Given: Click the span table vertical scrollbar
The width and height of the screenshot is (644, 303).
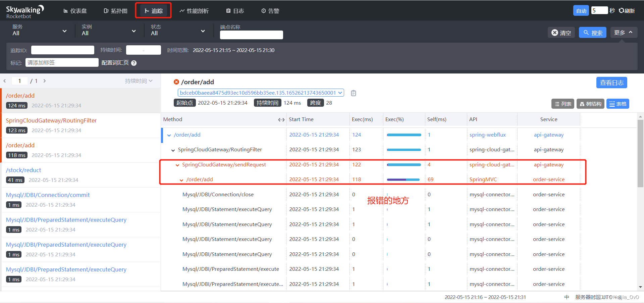Looking at the screenshot, I should tap(640, 153).
